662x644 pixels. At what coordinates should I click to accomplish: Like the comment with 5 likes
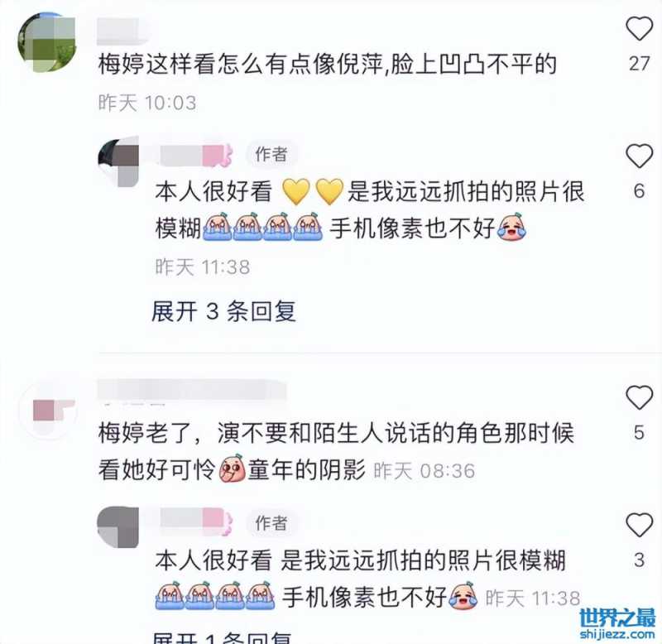pyautogui.click(x=639, y=397)
